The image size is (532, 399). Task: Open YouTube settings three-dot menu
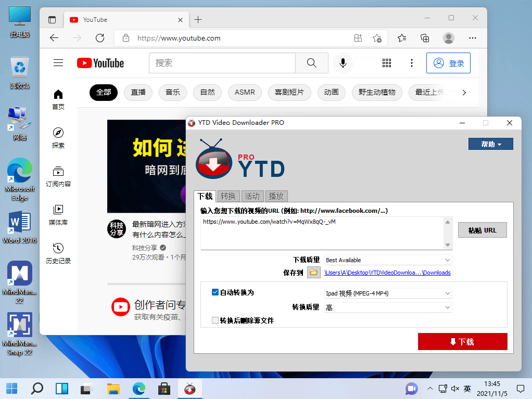pos(412,63)
